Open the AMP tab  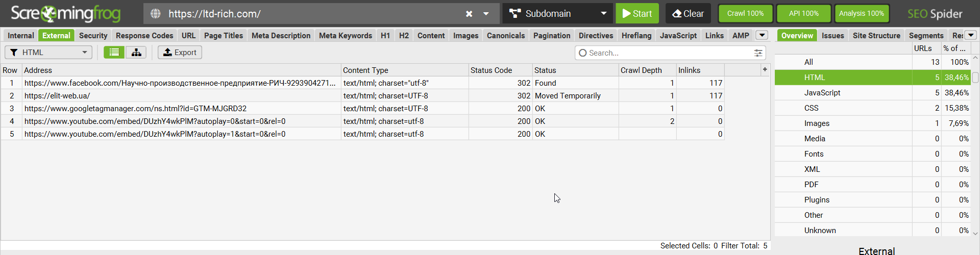[741, 35]
